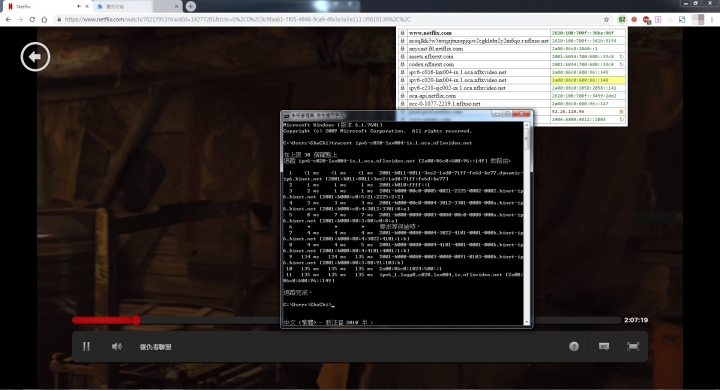Enter Netflix fullscreen mode
The height and width of the screenshot is (390, 720).
click(633, 346)
